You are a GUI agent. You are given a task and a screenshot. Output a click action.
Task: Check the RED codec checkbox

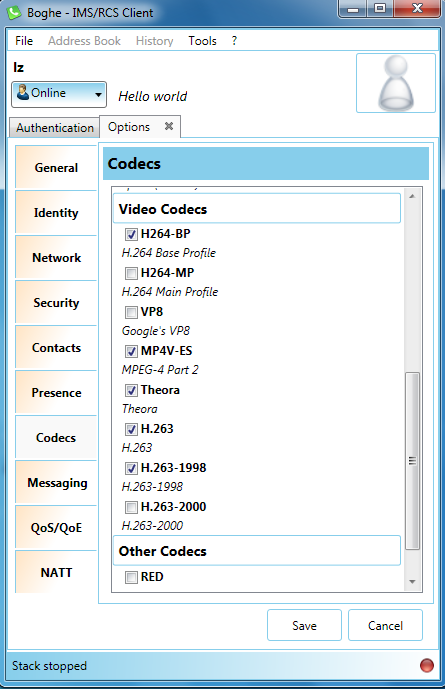[131, 577]
